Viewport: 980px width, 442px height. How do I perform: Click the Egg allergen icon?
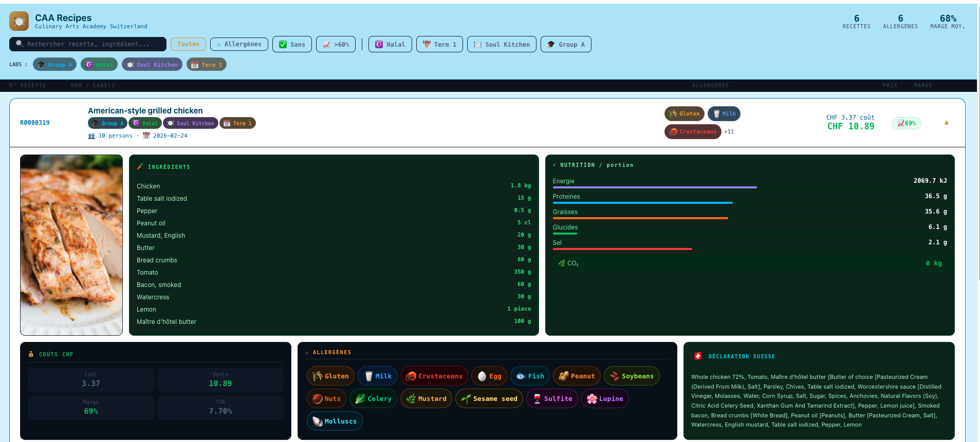pyautogui.click(x=482, y=376)
